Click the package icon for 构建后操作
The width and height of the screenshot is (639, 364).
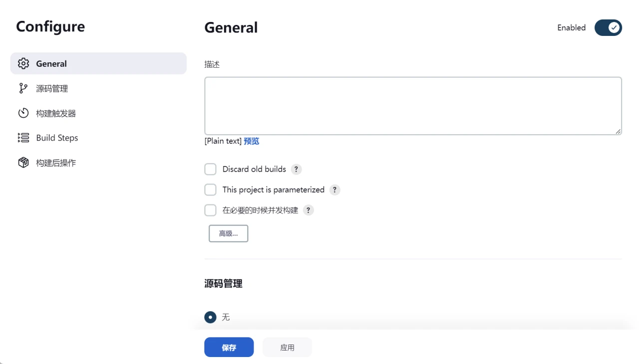[x=23, y=163]
